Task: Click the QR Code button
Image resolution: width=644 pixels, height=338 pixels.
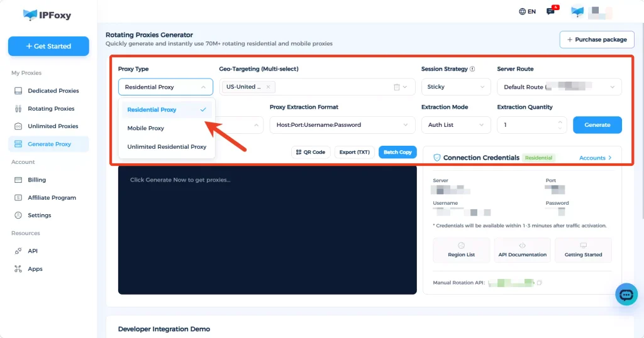Action: pos(311,152)
